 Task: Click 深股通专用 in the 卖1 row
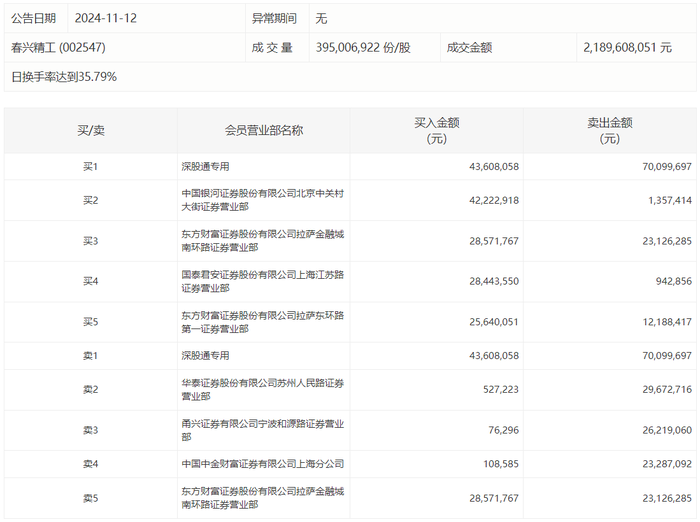(205, 356)
